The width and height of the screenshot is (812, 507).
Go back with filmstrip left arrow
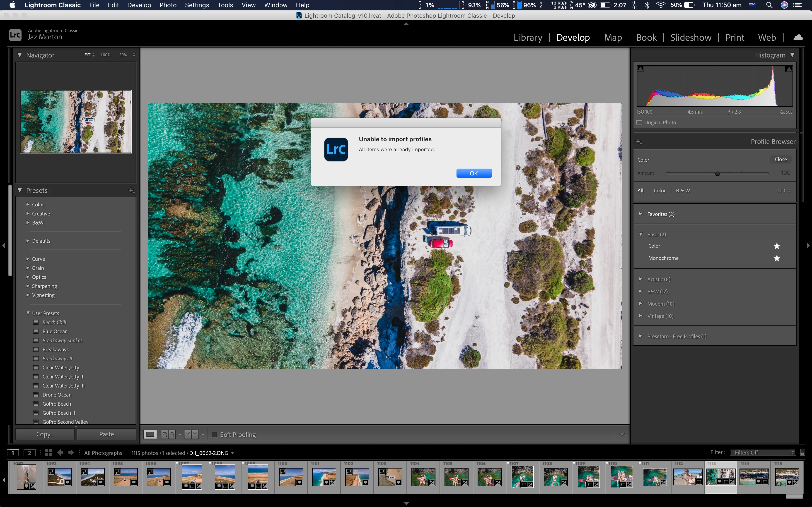click(x=60, y=453)
